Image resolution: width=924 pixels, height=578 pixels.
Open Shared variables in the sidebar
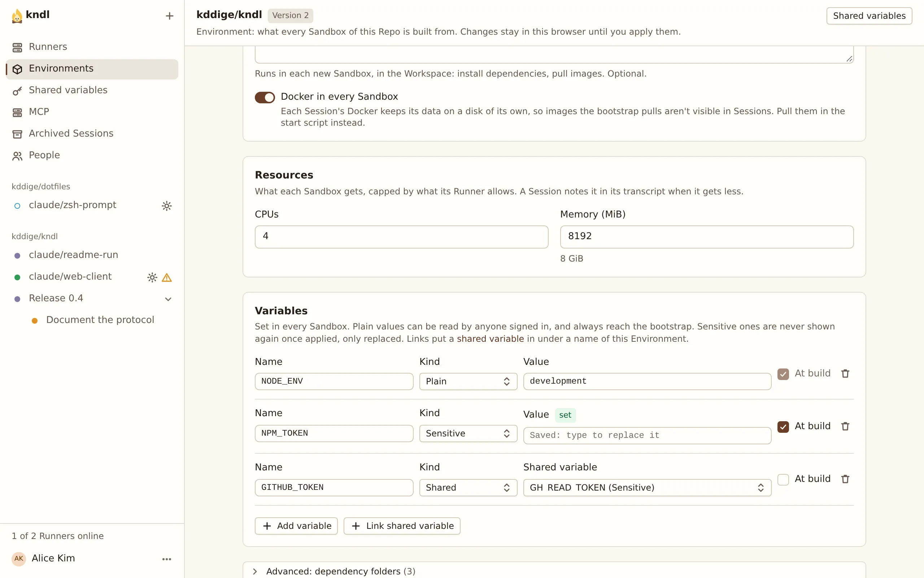(x=92, y=91)
